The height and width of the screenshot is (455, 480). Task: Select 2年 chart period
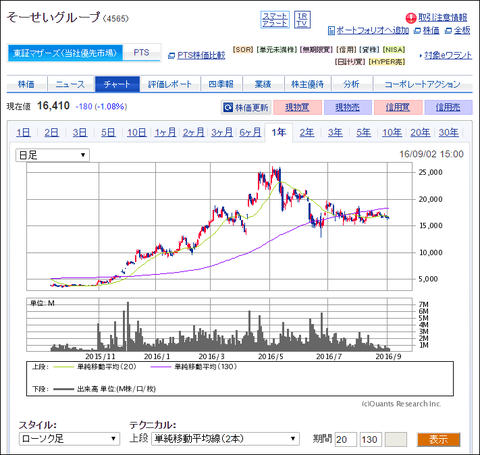(307, 133)
